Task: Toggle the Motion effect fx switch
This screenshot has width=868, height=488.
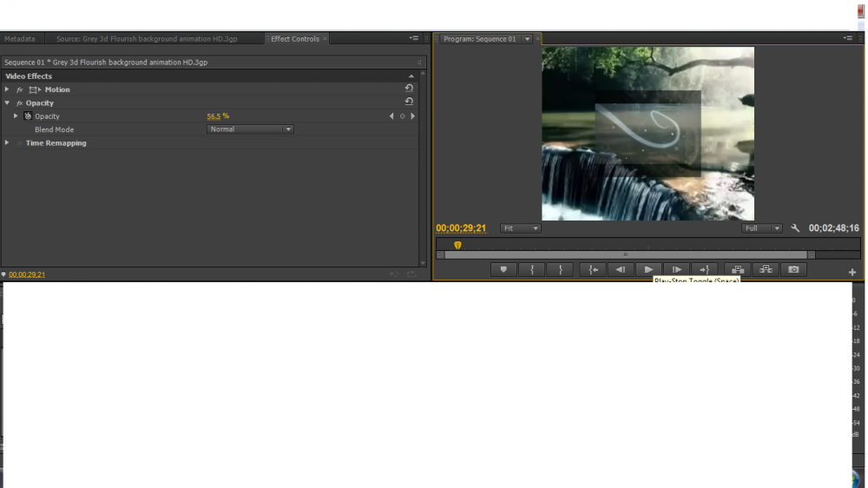Action: pos(20,89)
